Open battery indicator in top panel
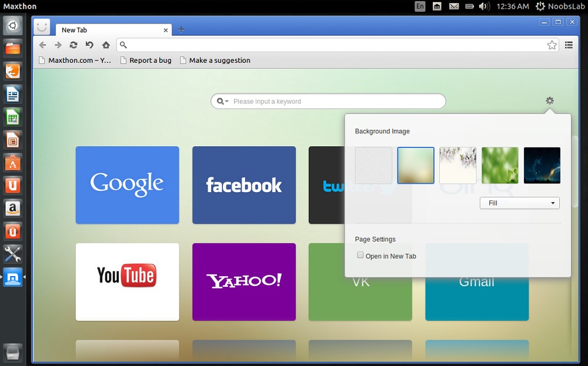 (x=469, y=6)
